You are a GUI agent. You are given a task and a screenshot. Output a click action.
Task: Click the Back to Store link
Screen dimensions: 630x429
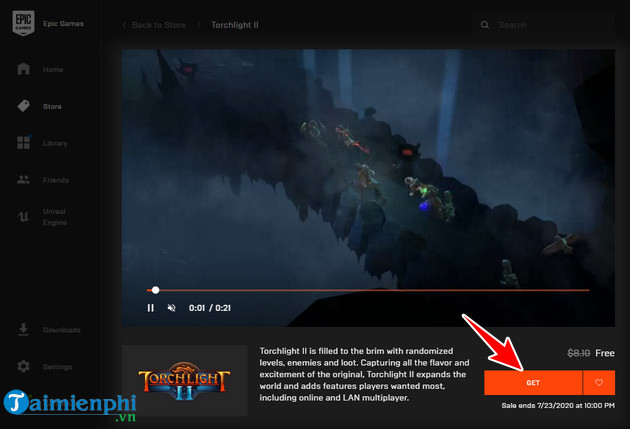[x=159, y=25]
